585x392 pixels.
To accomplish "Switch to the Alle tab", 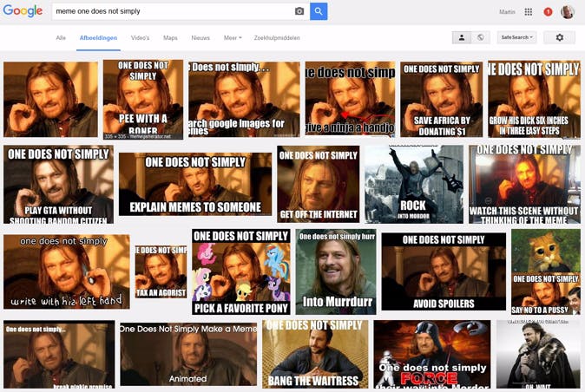I will [61, 37].
